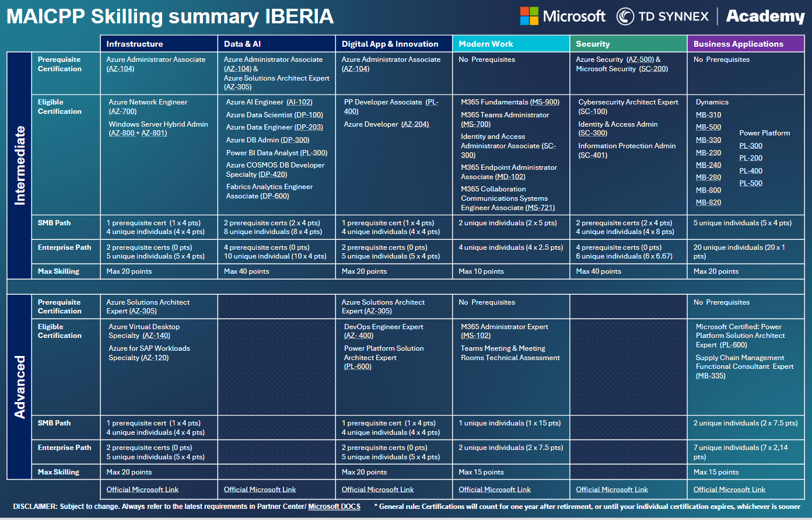Click the MAICPP Skilling summary IBERIA title
Image resolution: width=812 pixels, height=520 pixels.
[170, 16]
